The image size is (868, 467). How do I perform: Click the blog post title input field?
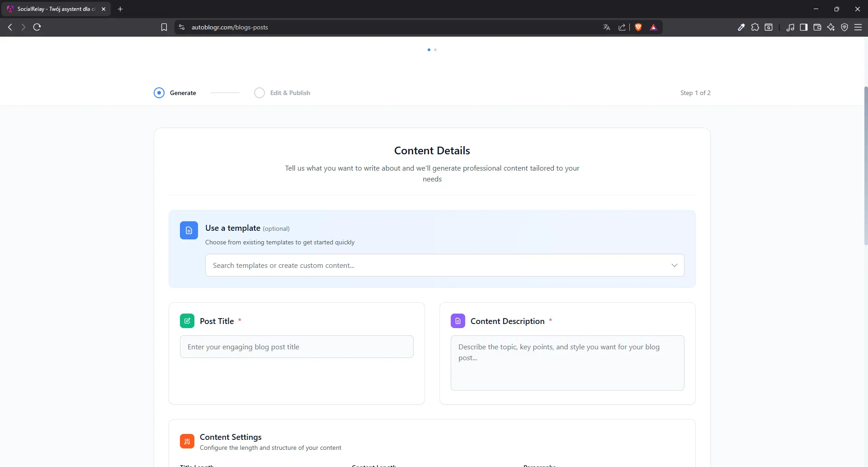pos(297,347)
